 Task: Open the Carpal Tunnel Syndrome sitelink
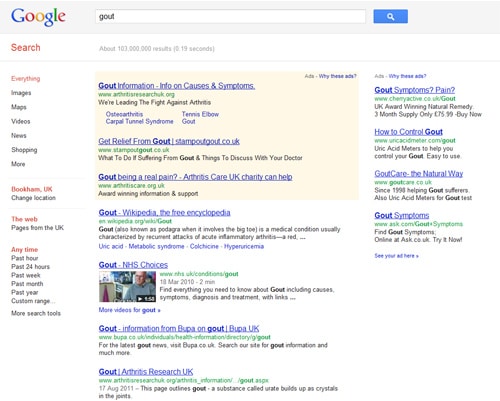(139, 122)
